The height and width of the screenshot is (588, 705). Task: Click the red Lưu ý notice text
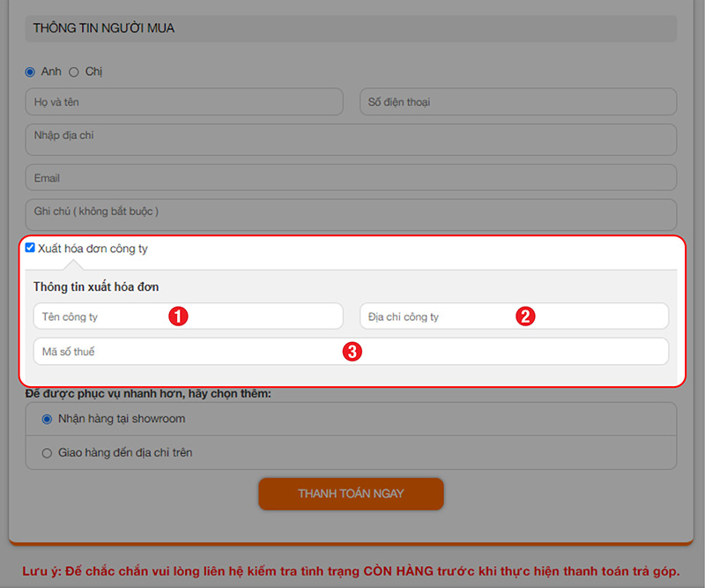coord(351,570)
